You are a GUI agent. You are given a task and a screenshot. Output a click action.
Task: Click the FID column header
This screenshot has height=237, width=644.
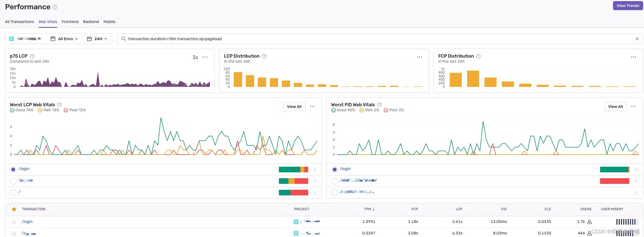tap(504, 209)
